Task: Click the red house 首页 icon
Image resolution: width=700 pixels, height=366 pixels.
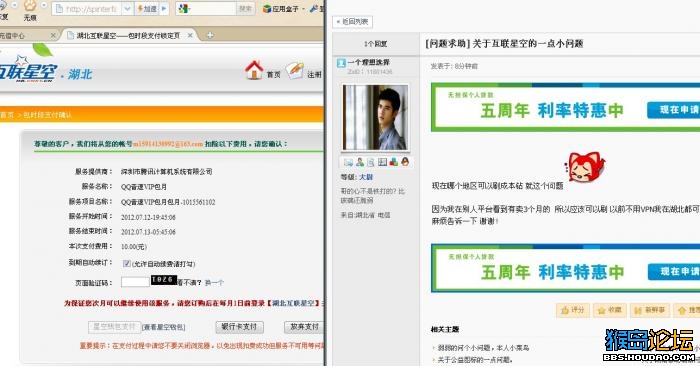Action: point(254,70)
